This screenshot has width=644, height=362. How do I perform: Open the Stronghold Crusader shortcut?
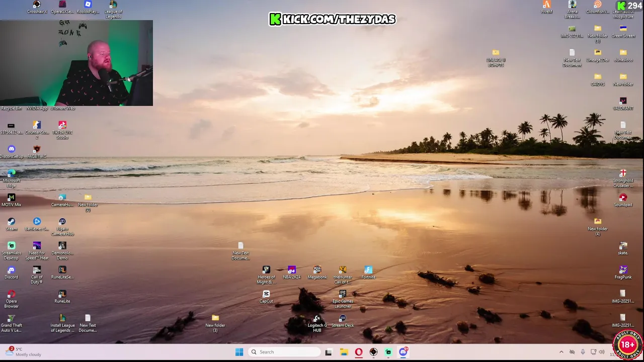(623, 178)
